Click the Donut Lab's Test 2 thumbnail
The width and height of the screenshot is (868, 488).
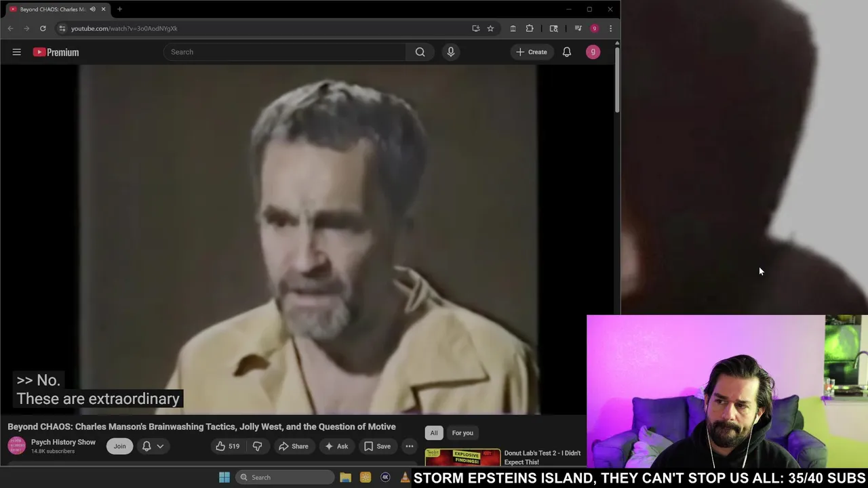[x=462, y=457]
